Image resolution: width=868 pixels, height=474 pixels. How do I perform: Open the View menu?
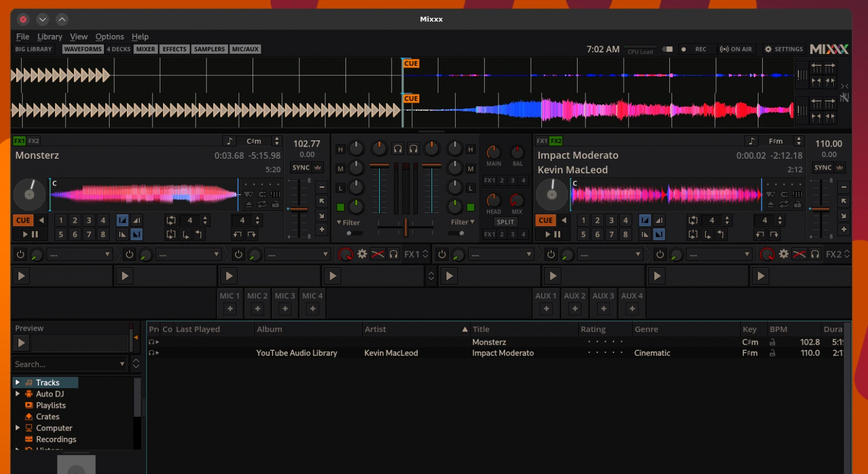[78, 37]
